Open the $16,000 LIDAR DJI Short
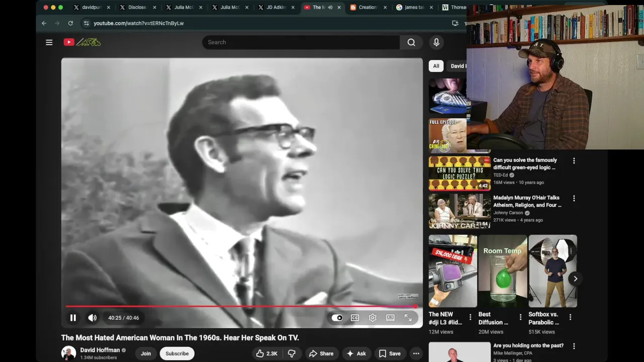This screenshot has height=362, width=644. tap(453, 271)
